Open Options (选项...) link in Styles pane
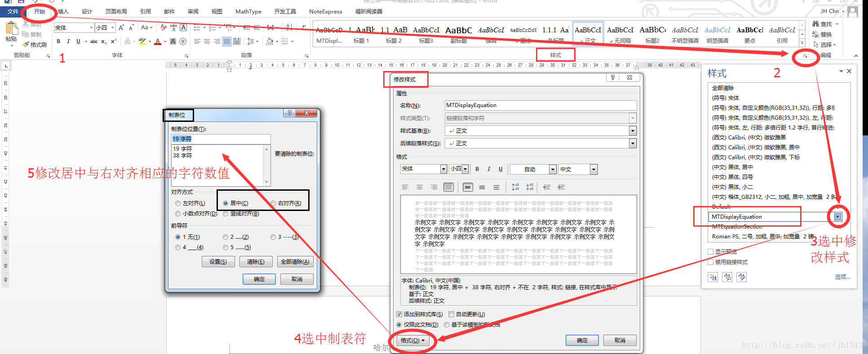 842,277
